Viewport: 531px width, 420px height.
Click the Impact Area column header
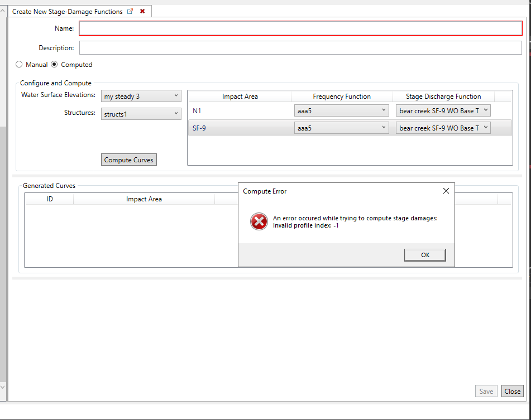[240, 96]
